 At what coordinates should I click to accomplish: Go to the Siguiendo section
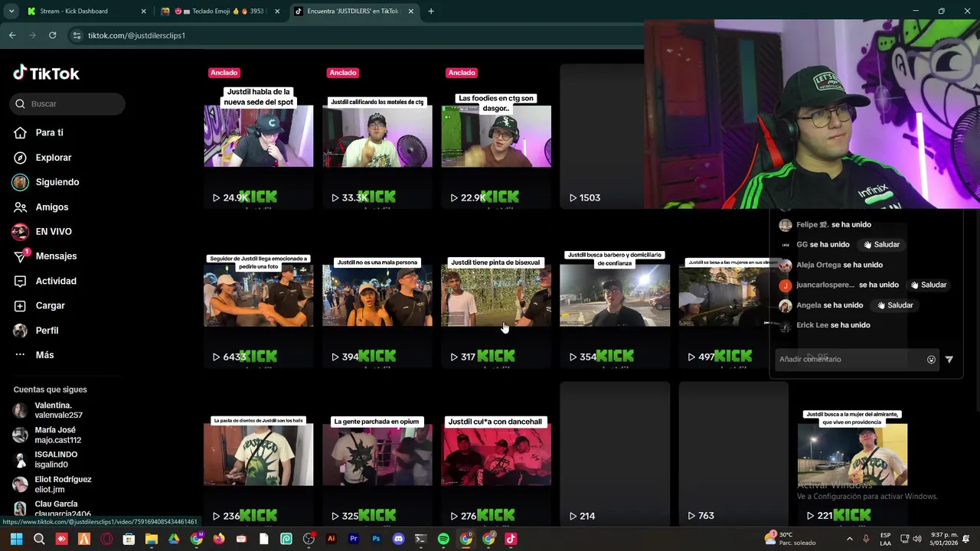pyautogui.click(x=46, y=182)
